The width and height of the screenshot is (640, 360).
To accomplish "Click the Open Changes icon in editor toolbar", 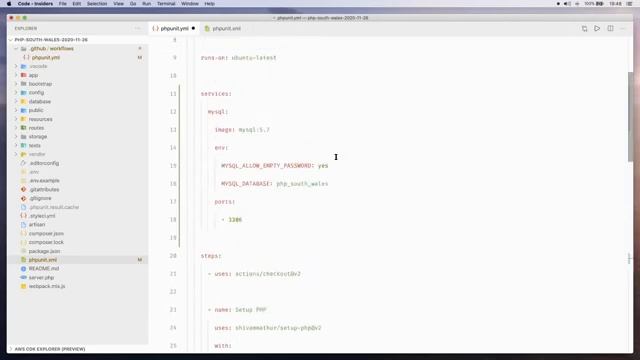I will coord(584,29).
